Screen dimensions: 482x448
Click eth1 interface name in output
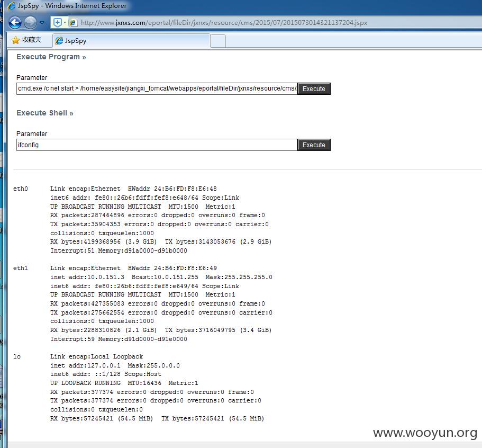click(x=20, y=268)
